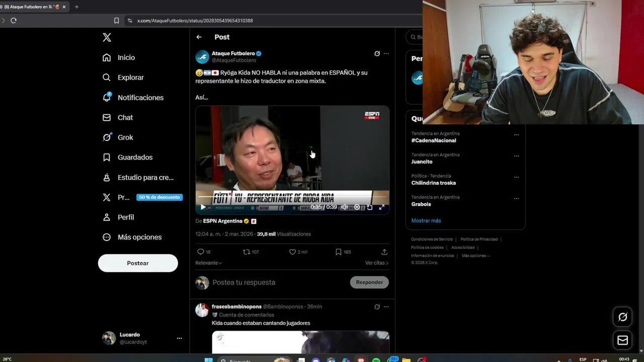Open the floating Grok button
The height and width of the screenshot is (362, 644).
(x=623, y=317)
